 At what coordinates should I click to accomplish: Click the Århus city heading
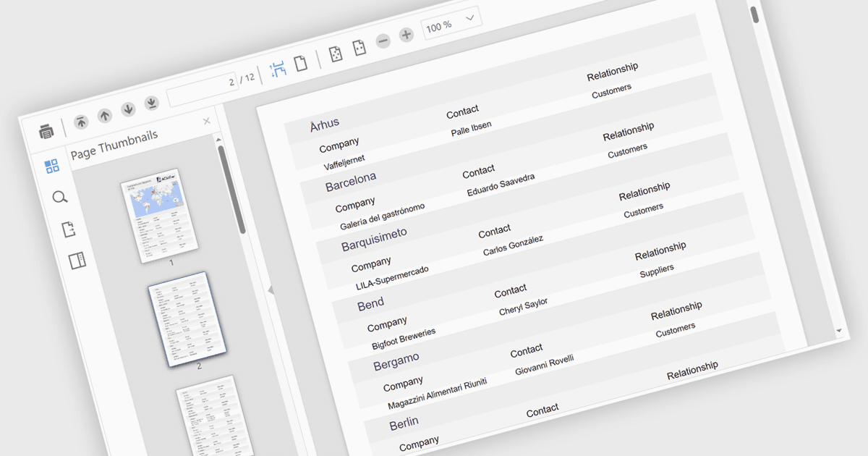coord(325,124)
